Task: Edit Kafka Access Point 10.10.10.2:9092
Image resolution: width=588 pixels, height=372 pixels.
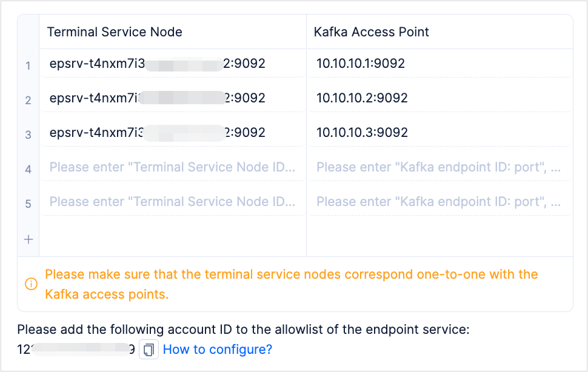Action: [362, 98]
